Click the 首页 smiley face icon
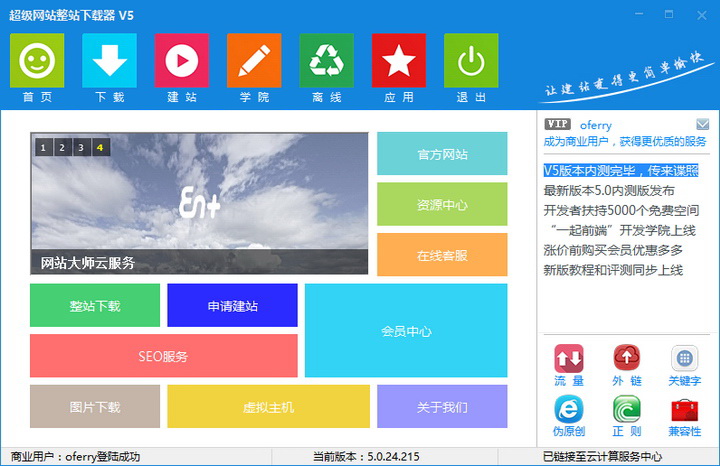Viewport: 720px width, 466px height. [37, 61]
